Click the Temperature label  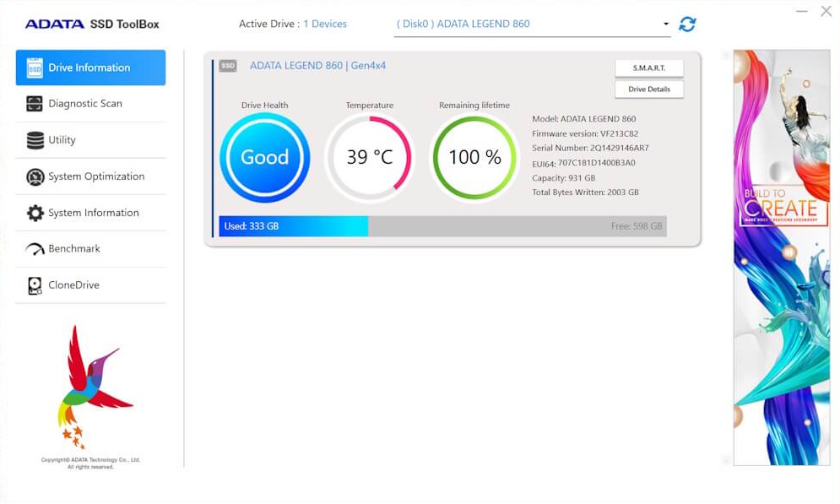pyautogui.click(x=370, y=106)
